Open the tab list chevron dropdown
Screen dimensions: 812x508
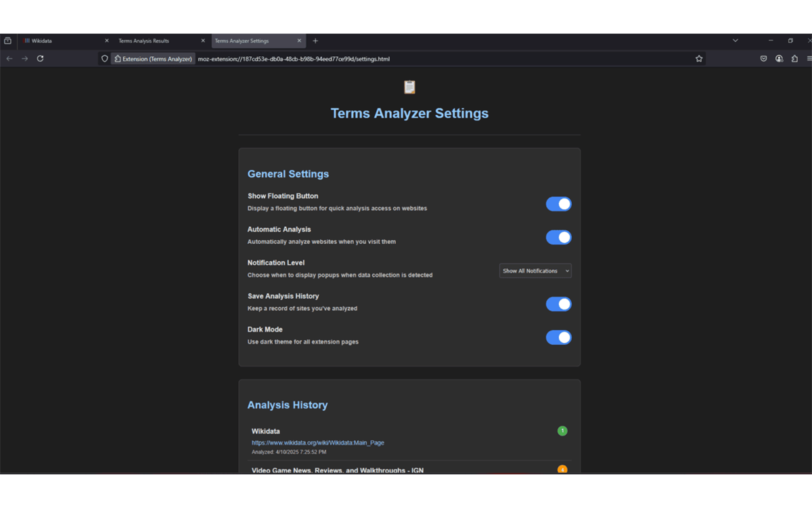736,41
